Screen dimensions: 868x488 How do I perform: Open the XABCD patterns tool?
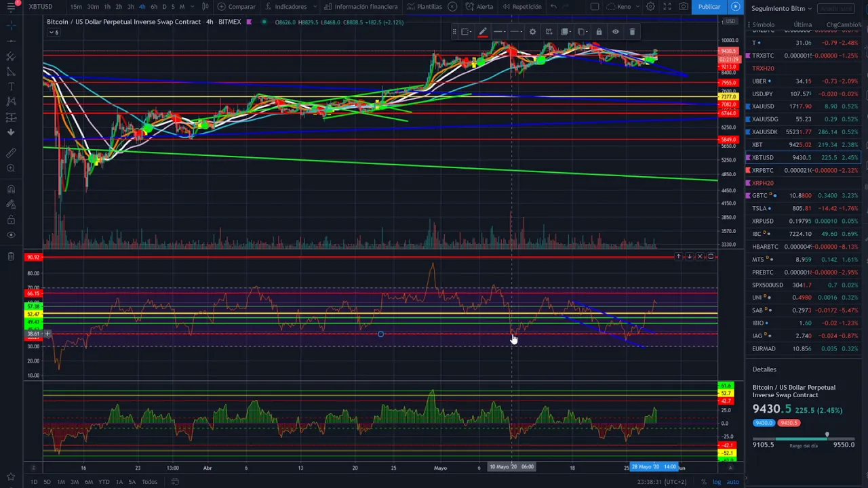point(11,102)
